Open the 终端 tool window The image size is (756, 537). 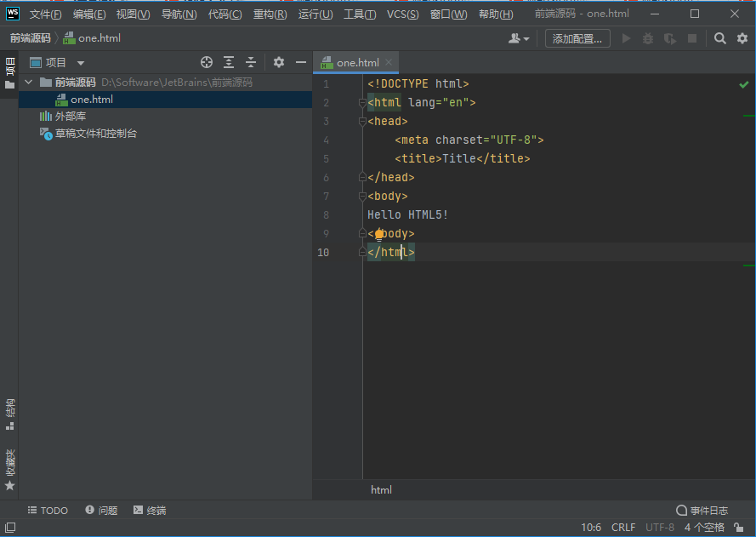(150, 511)
